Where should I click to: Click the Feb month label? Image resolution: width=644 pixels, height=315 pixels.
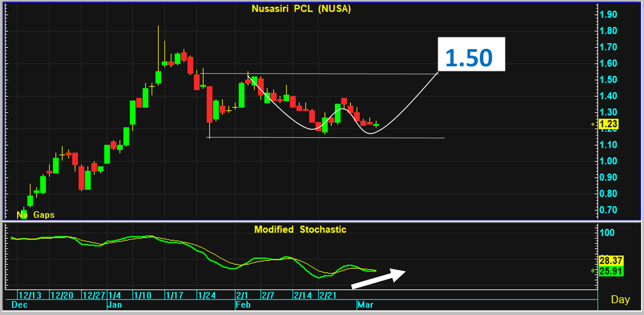point(243,305)
